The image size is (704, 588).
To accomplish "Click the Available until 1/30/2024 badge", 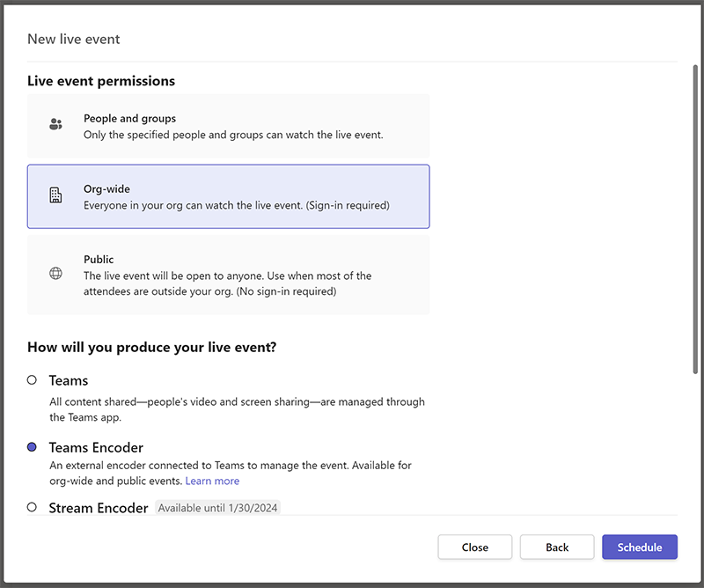I will (217, 508).
